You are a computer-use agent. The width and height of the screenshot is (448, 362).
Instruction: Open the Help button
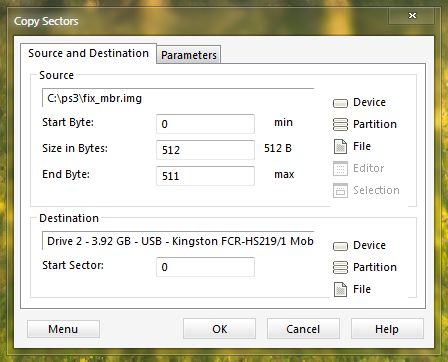click(387, 329)
